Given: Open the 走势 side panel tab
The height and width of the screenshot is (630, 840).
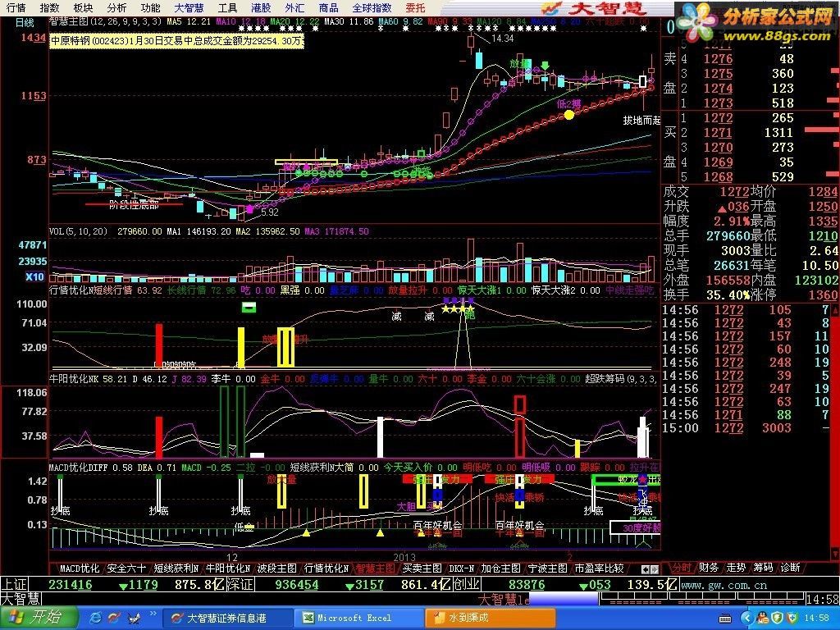Looking at the screenshot, I should 736,568.
